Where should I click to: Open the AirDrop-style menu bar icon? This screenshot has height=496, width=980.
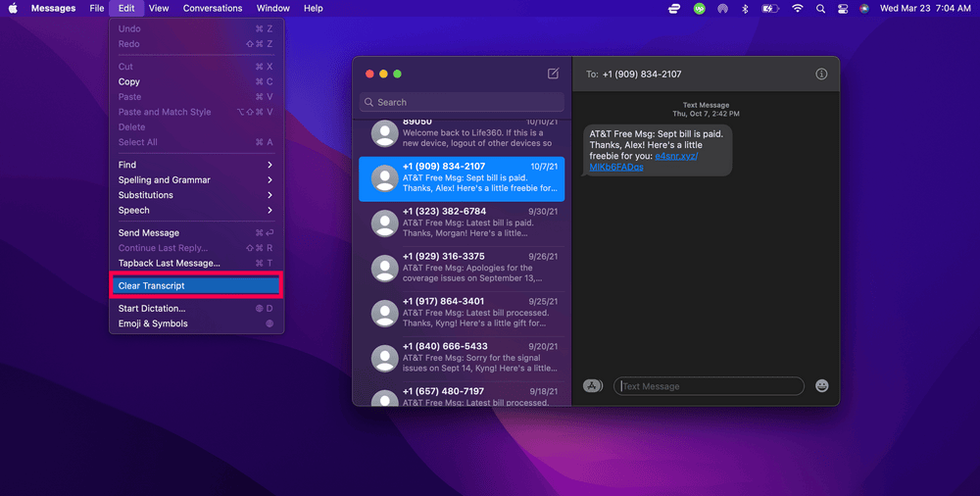tap(722, 8)
